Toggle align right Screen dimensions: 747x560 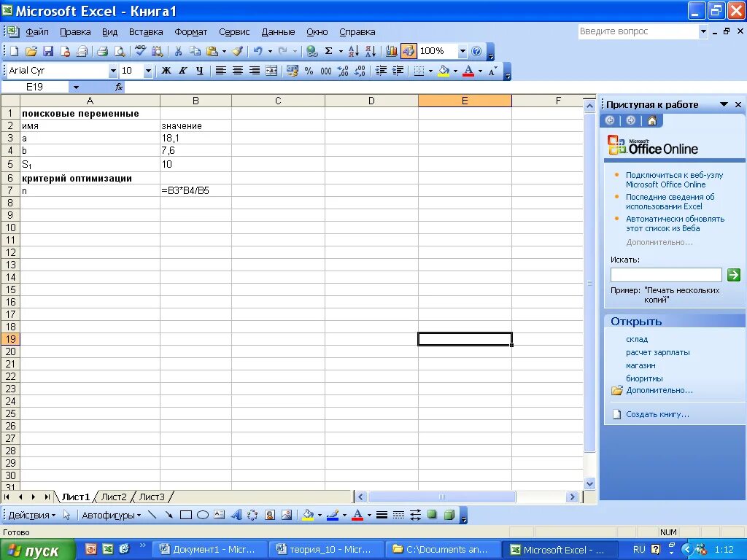[x=255, y=71]
